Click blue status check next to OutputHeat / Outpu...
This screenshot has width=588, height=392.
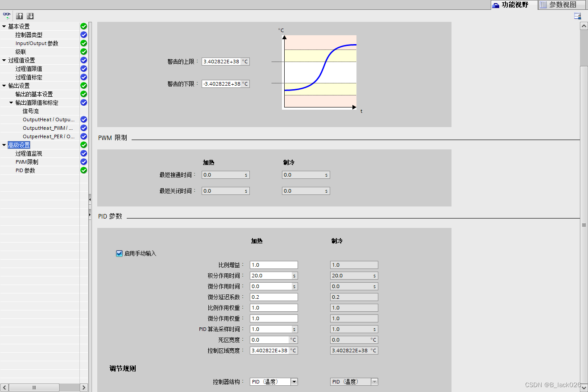click(83, 120)
